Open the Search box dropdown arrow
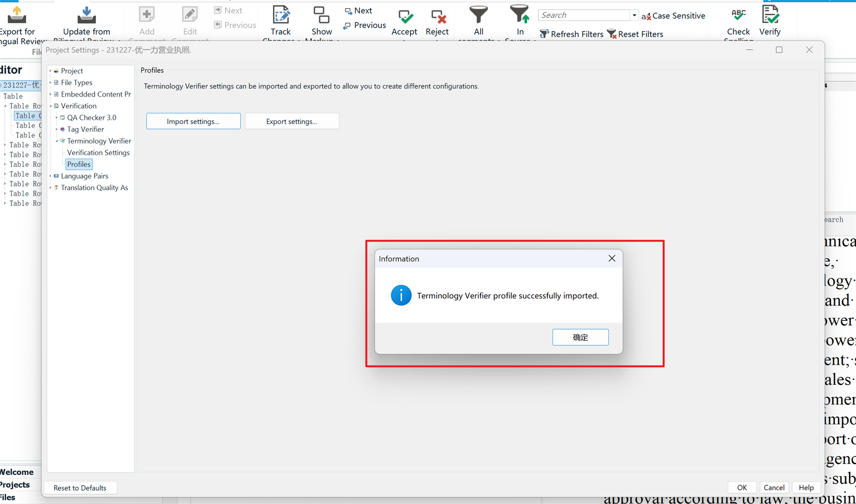 coord(634,15)
